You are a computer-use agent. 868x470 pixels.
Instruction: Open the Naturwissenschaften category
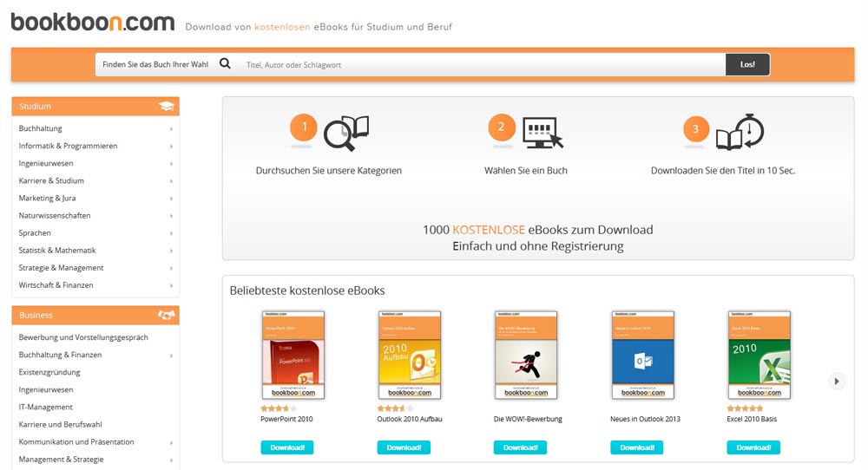[x=55, y=216]
